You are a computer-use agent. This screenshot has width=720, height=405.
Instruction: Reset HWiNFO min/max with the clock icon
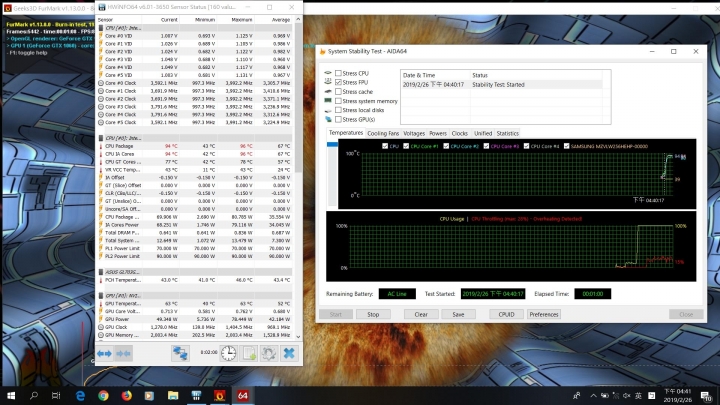pos(228,353)
